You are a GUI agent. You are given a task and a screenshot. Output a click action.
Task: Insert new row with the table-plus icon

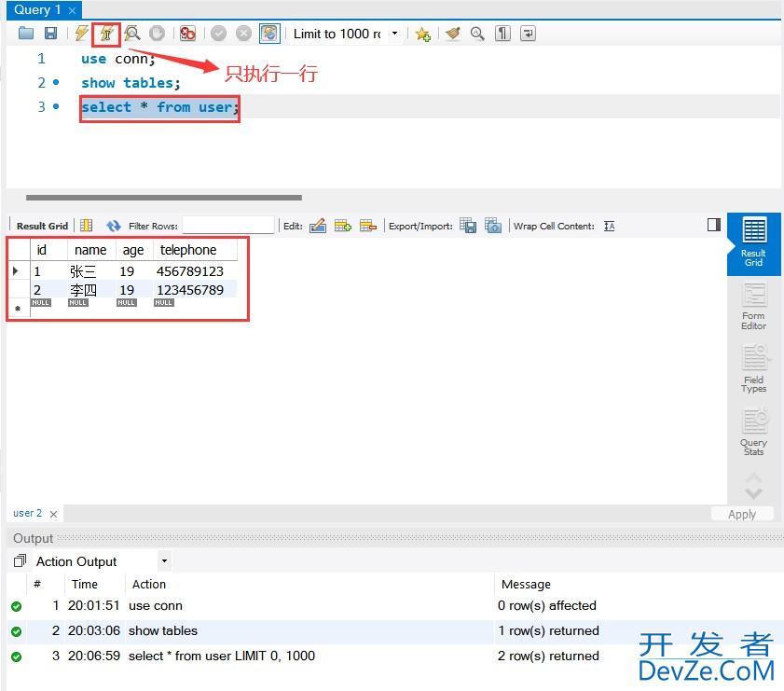pos(342,226)
